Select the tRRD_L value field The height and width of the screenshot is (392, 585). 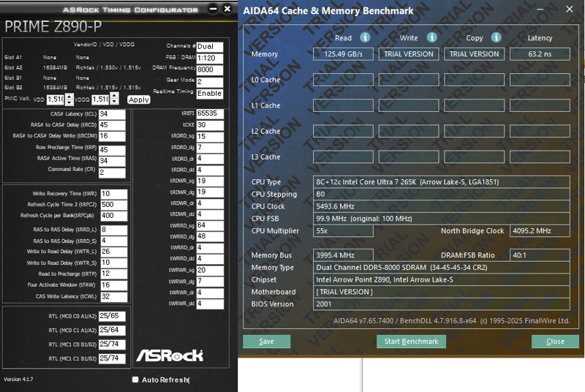point(114,230)
